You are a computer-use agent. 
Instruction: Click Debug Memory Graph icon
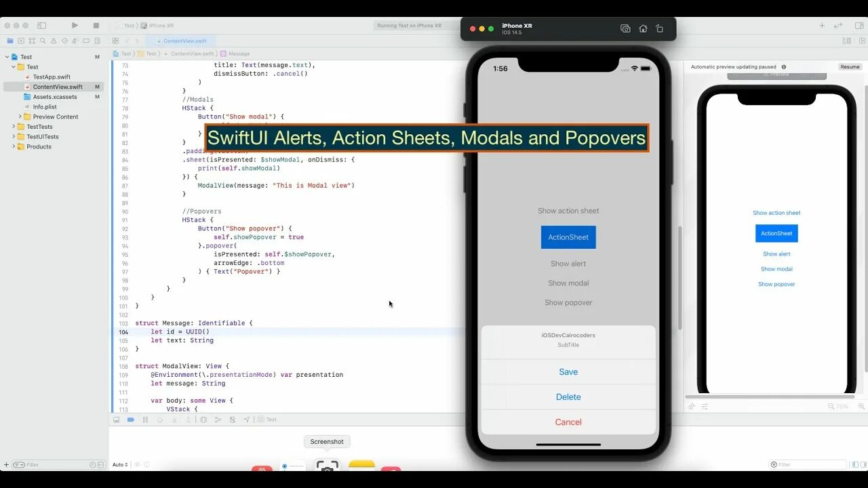[218, 420]
